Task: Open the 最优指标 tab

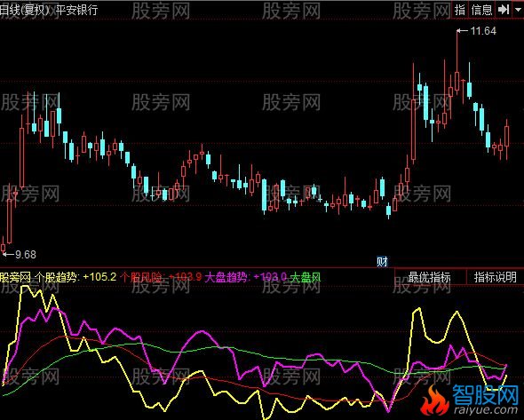Action: tap(430, 277)
